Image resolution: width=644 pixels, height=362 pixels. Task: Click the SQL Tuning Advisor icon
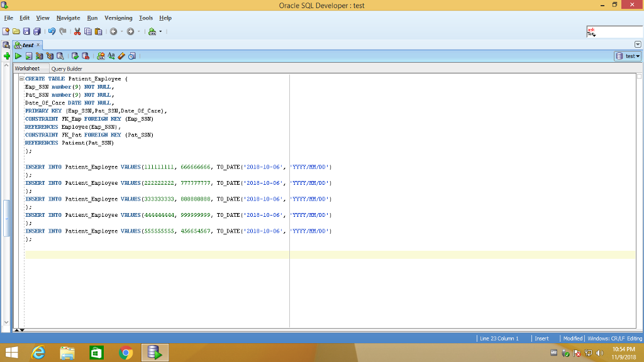[x=60, y=56]
